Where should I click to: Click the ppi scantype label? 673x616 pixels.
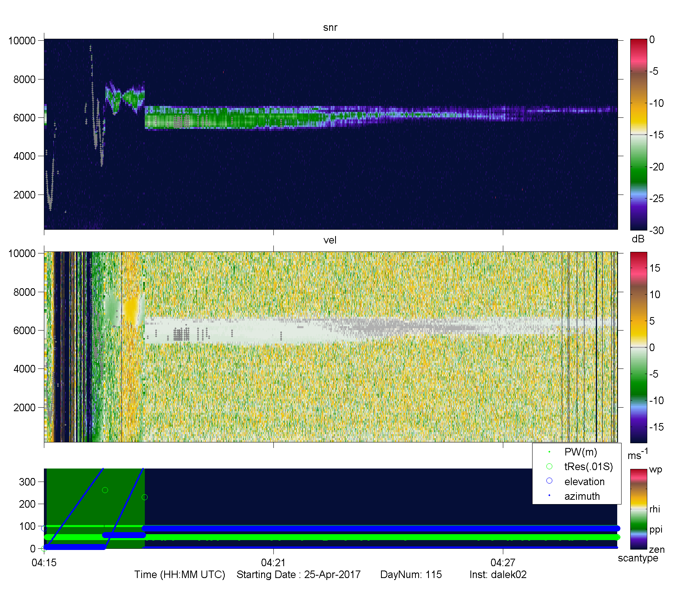tap(656, 530)
